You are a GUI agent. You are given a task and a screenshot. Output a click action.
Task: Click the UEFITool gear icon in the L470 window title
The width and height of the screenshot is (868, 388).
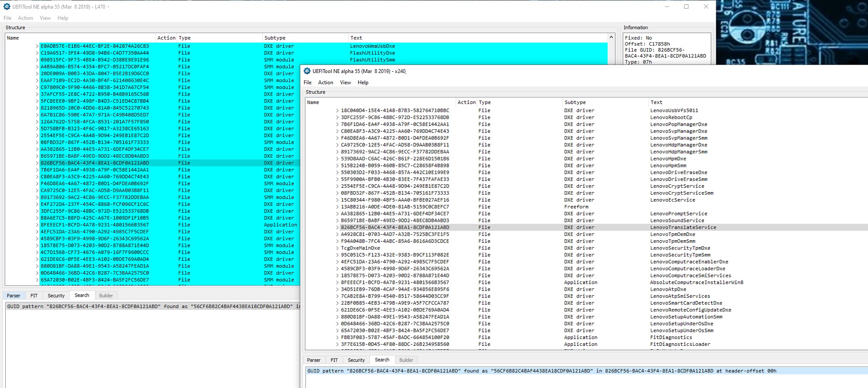7,7
